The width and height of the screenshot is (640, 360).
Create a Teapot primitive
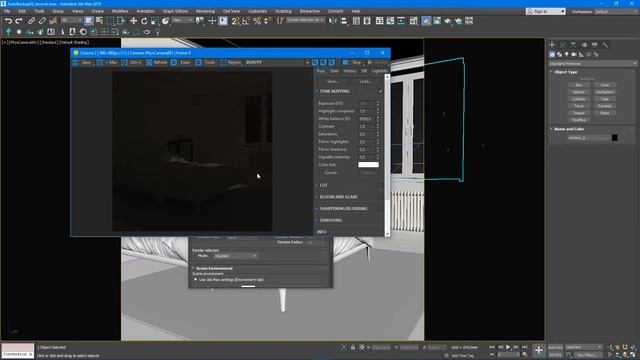579,113
